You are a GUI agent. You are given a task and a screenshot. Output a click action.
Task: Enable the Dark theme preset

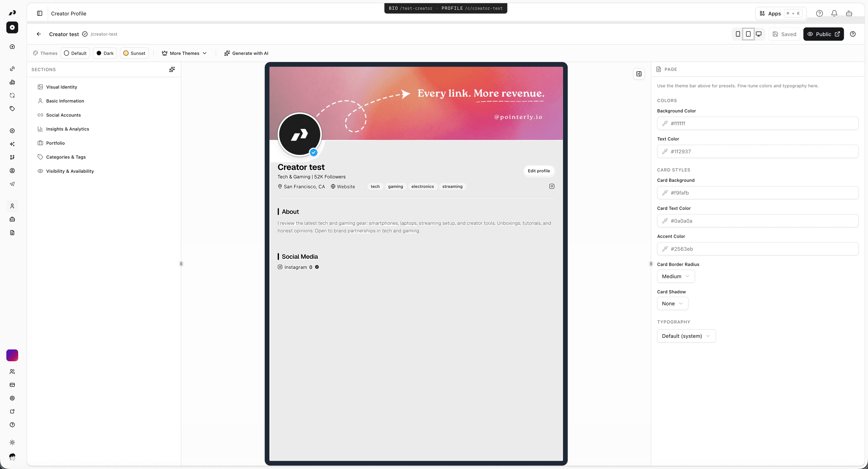[105, 53]
